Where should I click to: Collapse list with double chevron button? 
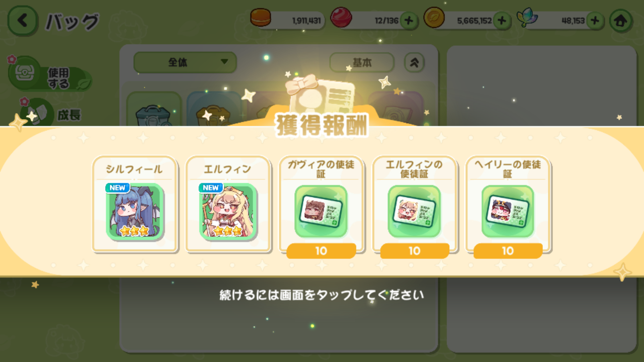415,62
